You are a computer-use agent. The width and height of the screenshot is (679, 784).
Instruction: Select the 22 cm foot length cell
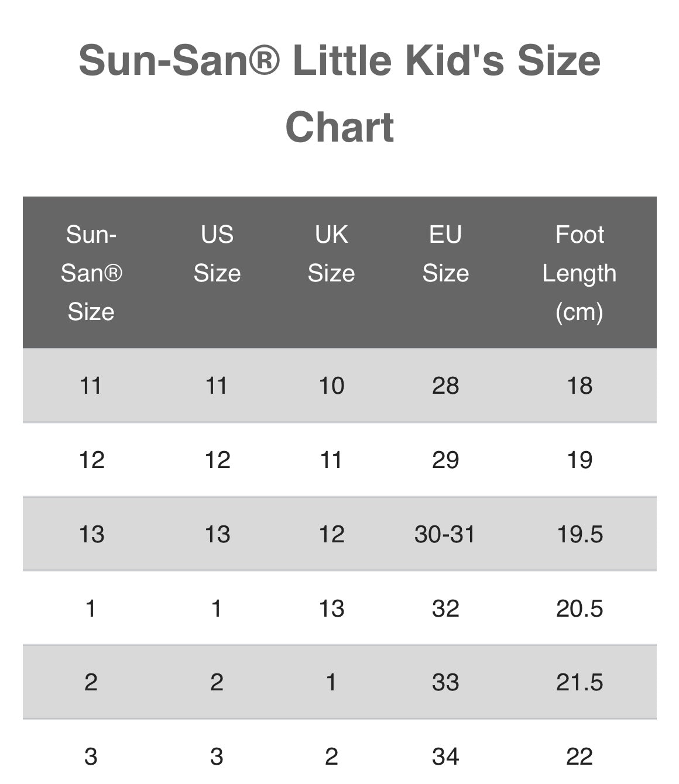579,757
